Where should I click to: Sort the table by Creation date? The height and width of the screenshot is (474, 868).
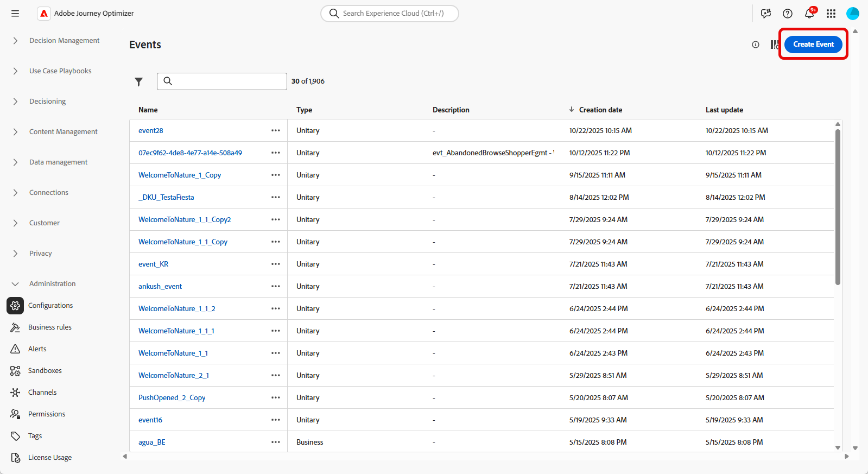600,110
